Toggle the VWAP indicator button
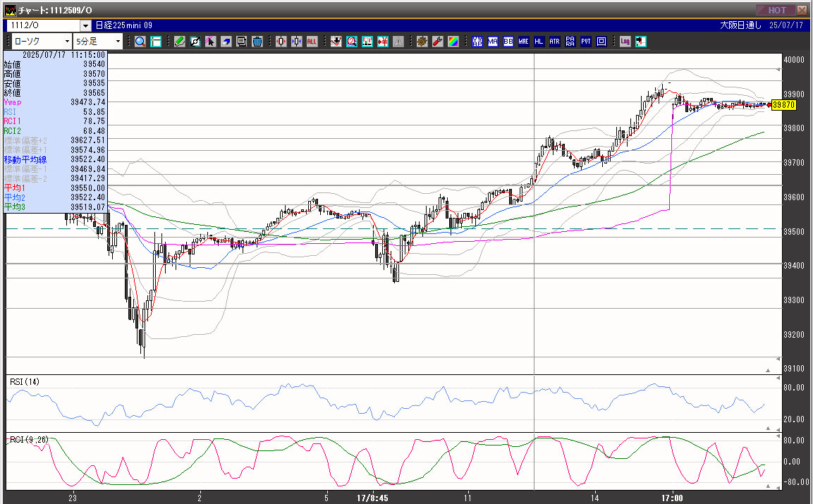Viewport: 813px width, 504px height. 477,42
